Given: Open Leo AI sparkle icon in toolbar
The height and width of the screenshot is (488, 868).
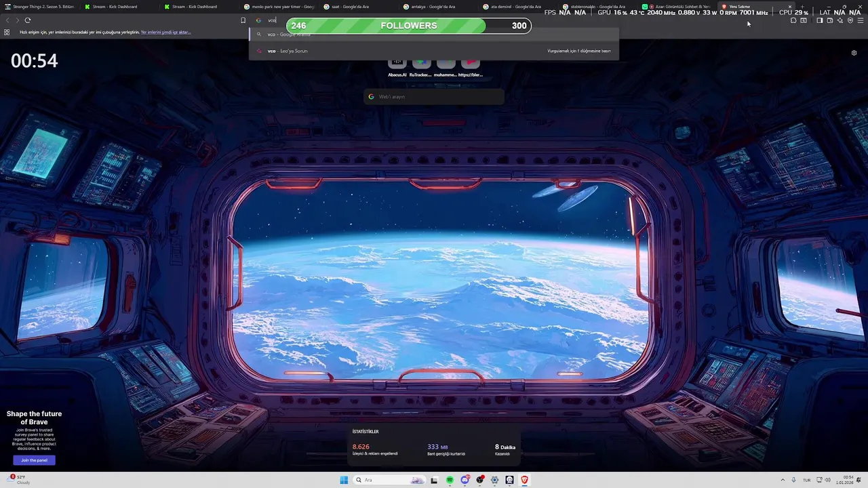Looking at the screenshot, I should [x=840, y=20].
